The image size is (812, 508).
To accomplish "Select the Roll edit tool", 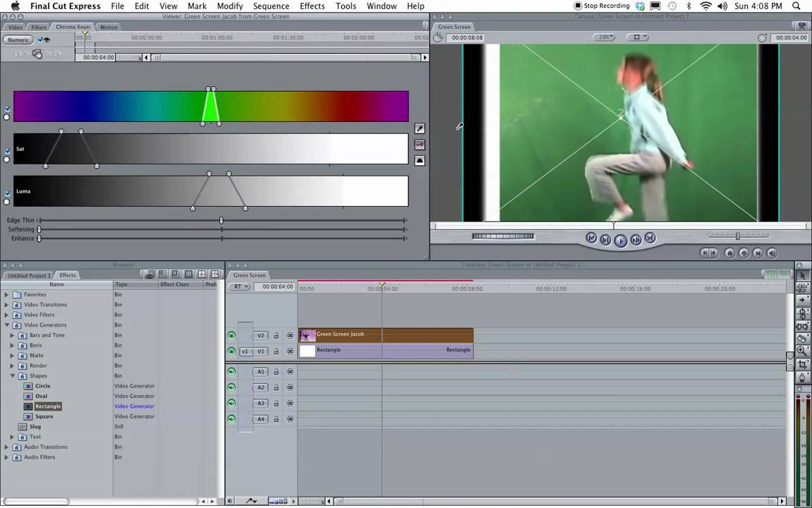I will point(802,313).
